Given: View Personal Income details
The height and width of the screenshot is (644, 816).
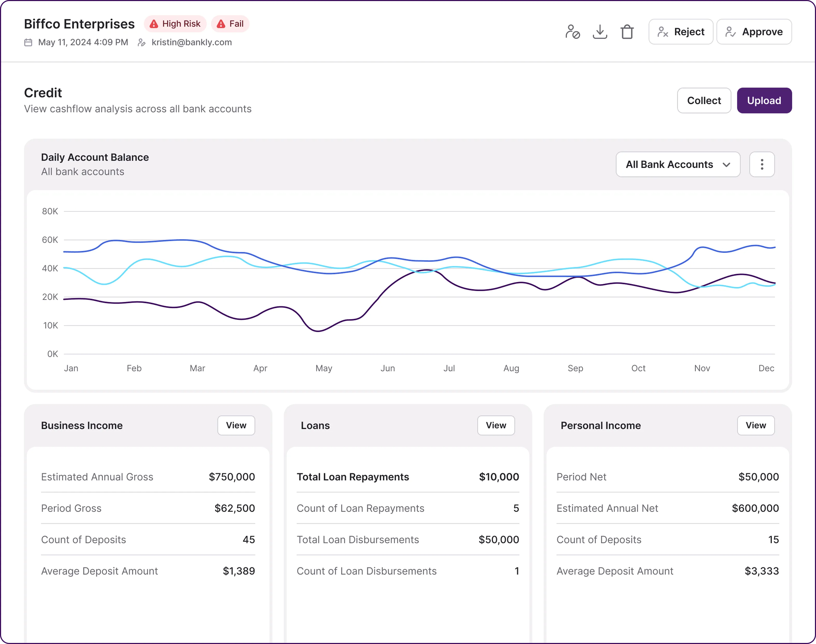Looking at the screenshot, I should (x=756, y=425).
